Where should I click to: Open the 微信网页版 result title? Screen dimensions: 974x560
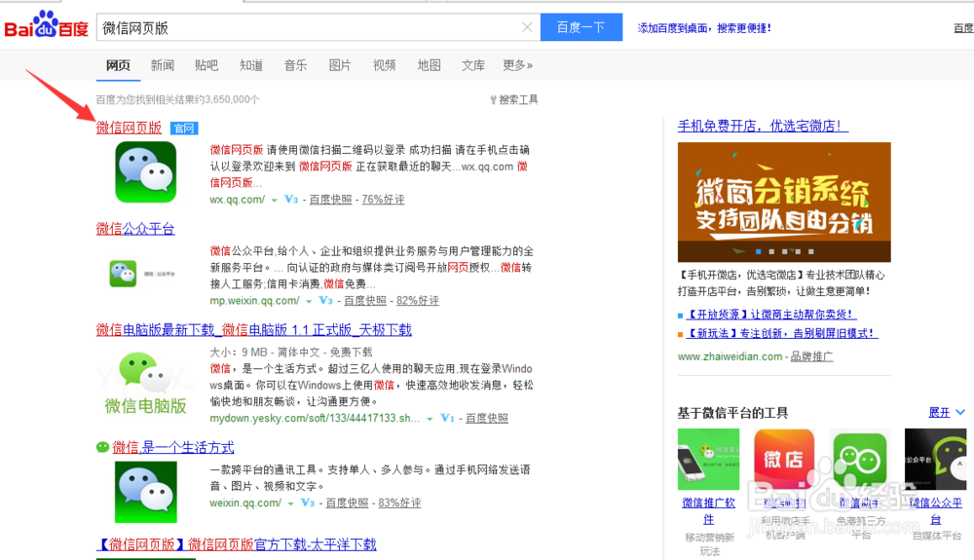[x=129, y=128]
